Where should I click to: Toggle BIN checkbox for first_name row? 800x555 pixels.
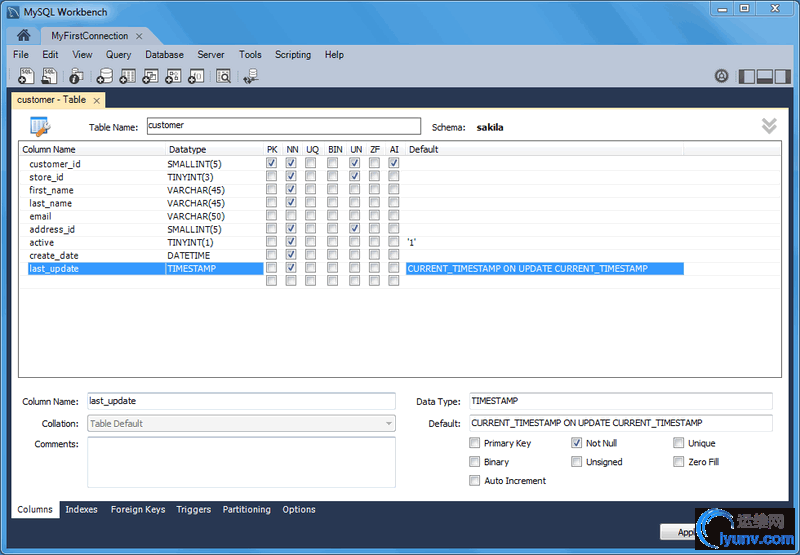tap(333, 189)
